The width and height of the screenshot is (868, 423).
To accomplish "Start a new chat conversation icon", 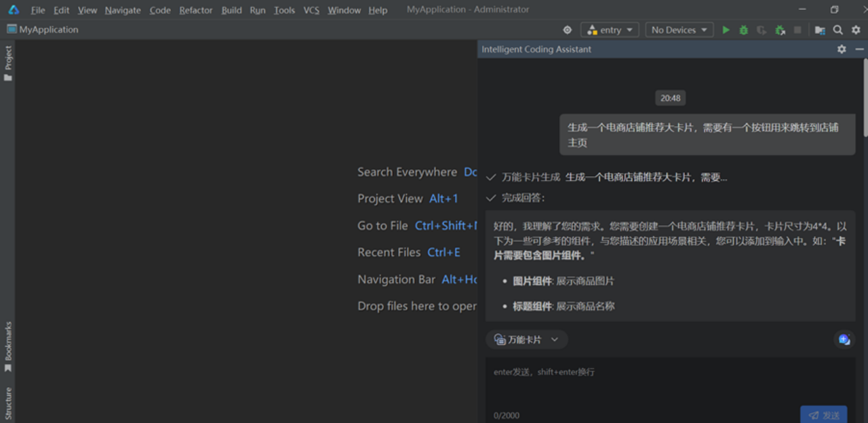I will pyautogui.click(x=844, y=340).
